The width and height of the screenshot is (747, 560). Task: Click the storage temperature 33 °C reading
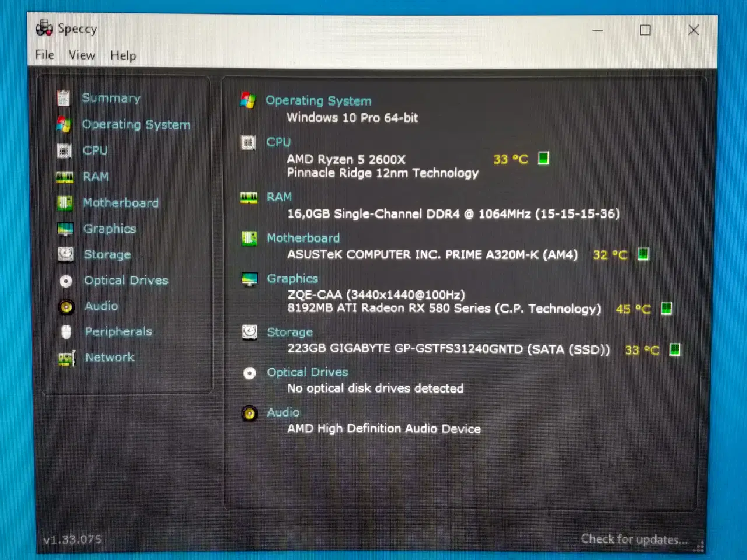(x=642, y=350)
